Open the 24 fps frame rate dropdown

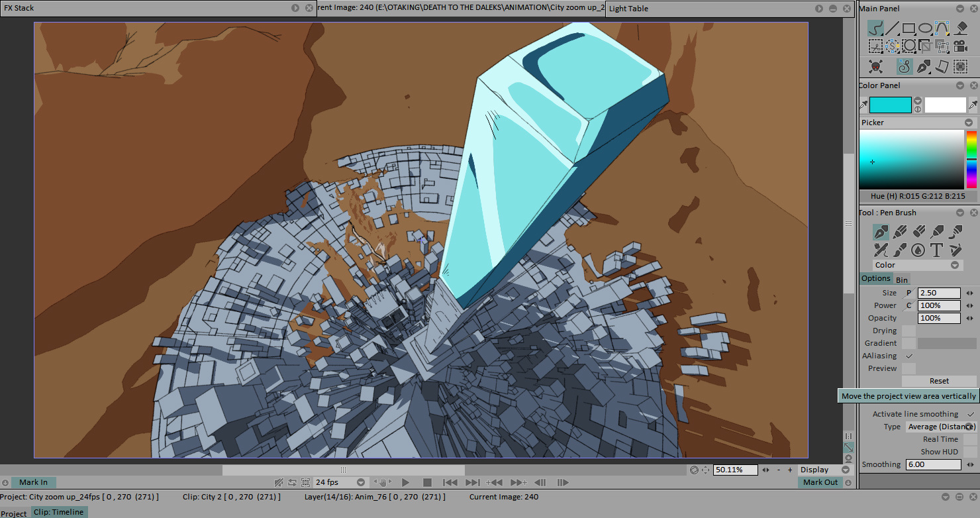[x=340, y=482]
